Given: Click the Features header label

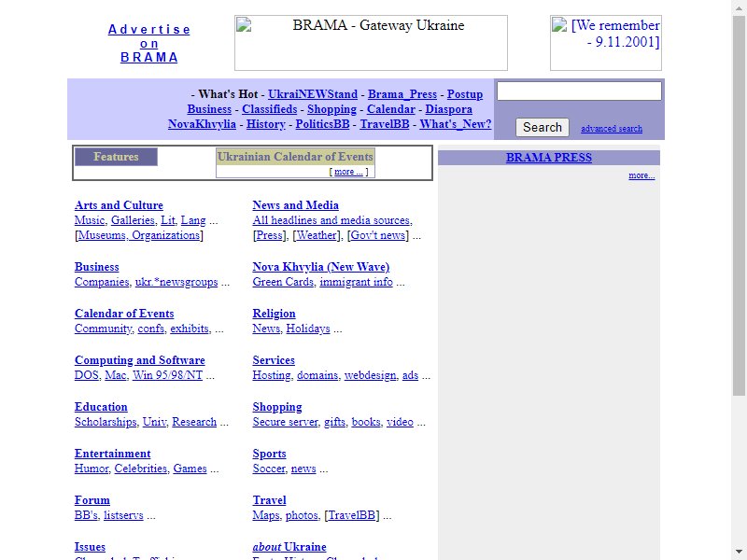Looking at the screenshot, I should [116, 157].
